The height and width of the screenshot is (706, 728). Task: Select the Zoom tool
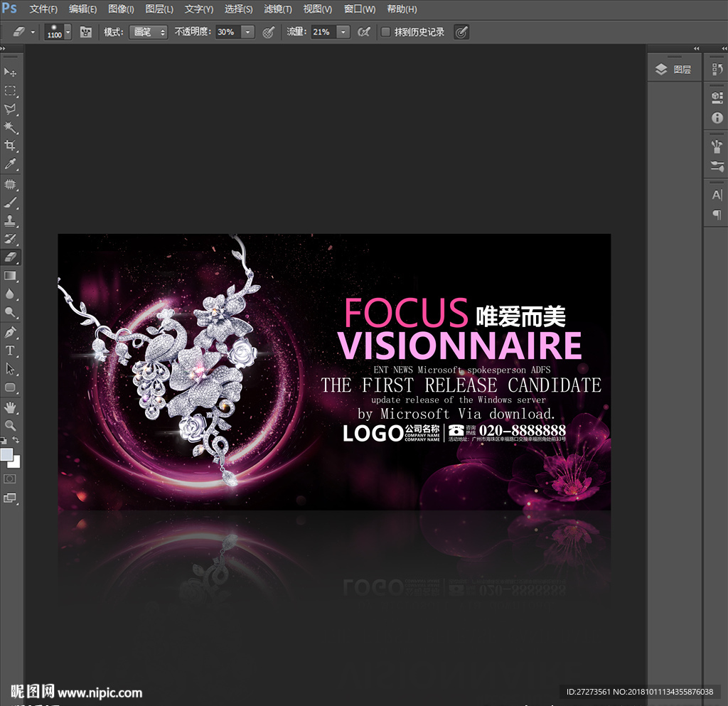point(10,426)
